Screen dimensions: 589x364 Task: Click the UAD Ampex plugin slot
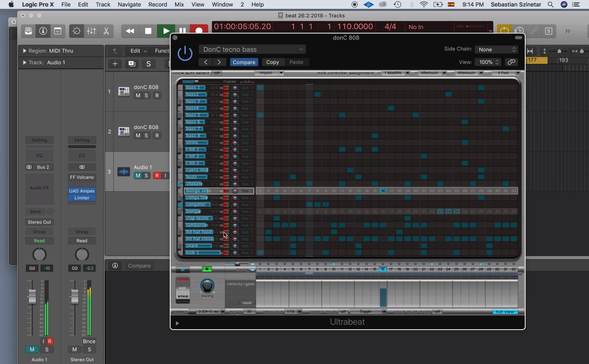[82, 191]
